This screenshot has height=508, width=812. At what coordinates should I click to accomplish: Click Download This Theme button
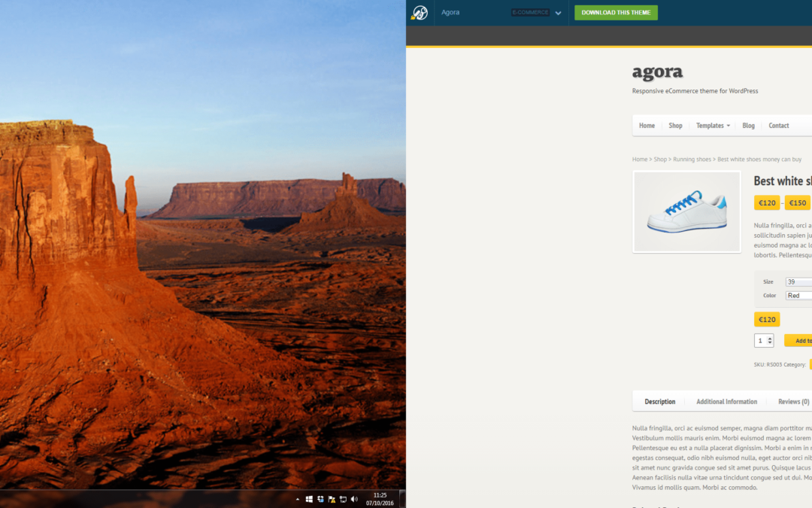point(616,13)
